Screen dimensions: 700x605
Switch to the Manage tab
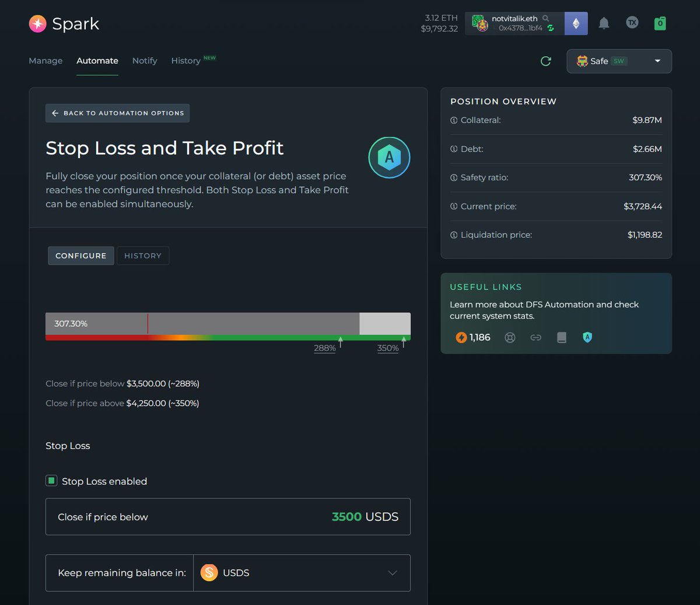[45, 61]
